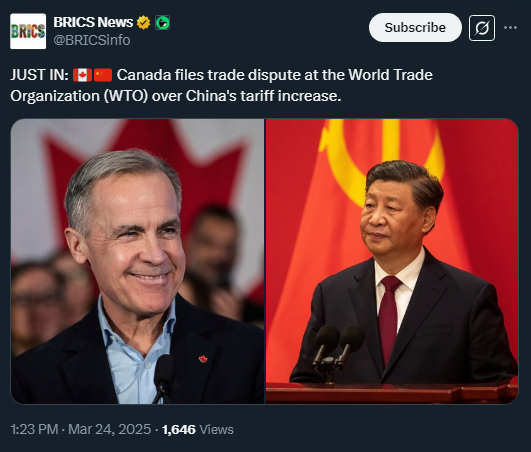The height and width of the screenshot is (452, 531).
Task: Click the "(WTO)" abbreviation in post text
Action: click(126, 96)
